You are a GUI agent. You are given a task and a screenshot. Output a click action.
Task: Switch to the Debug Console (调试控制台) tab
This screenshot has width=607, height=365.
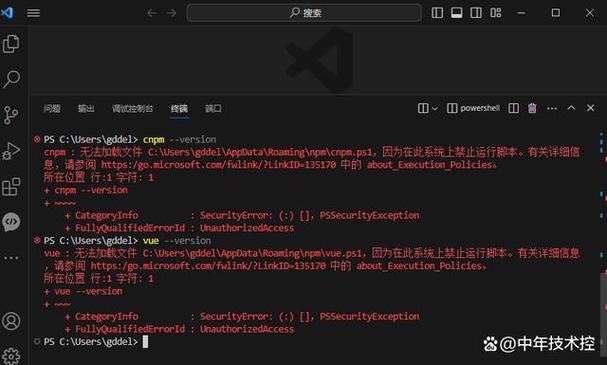coord(132,108)
